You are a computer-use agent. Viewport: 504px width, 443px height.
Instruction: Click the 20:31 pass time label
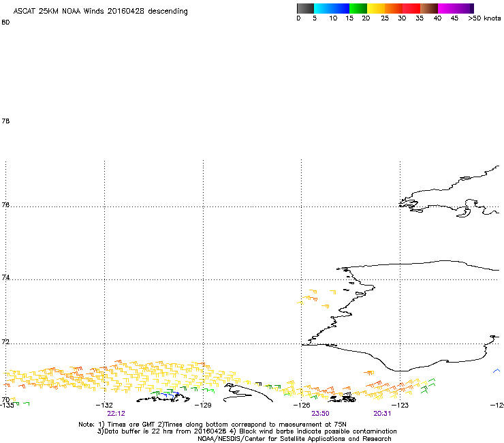click(x=382, y=414)
